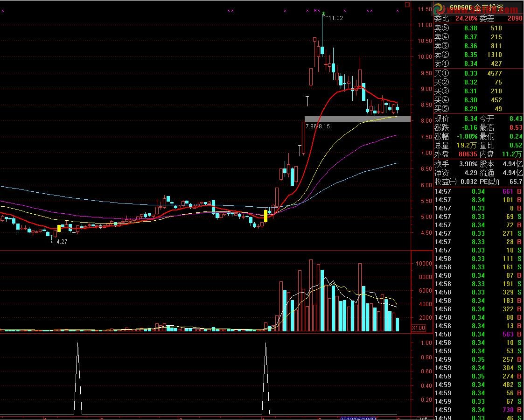Click the 10000 volume axis label
The height and width of the screenshot is (420, 524).
point(424,263)
